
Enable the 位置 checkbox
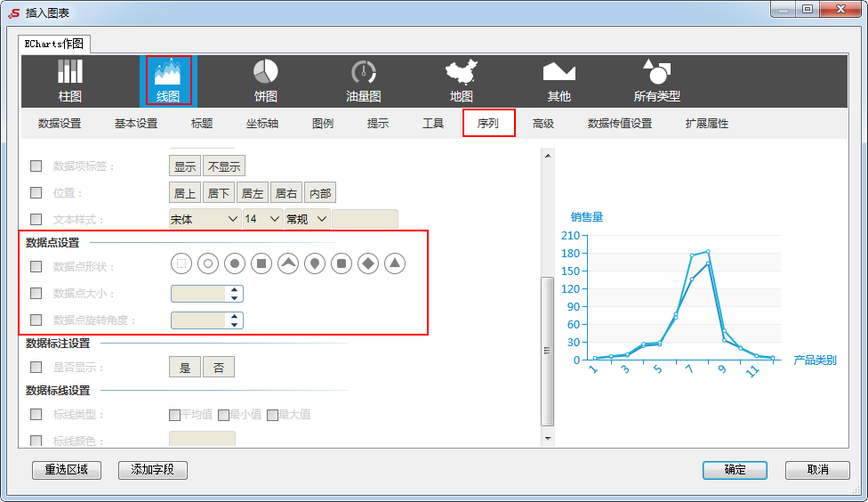tap(36, 192)
